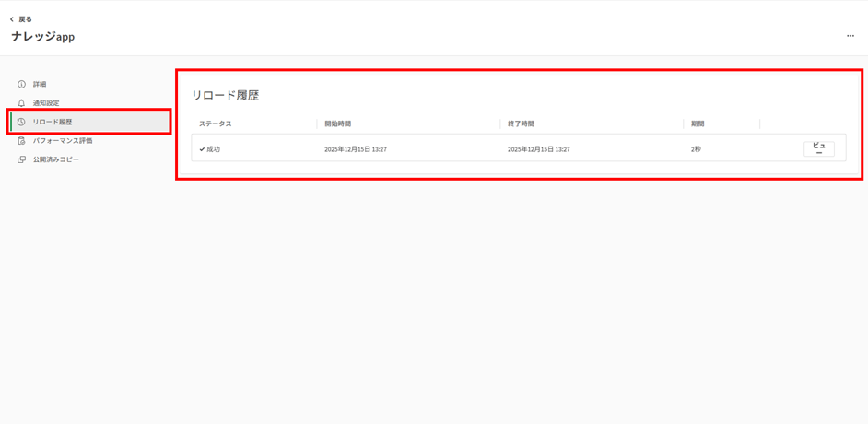This screenshot has width=868, height=424.
Task: Click the info icon beside 詳細
Action: 22,84
